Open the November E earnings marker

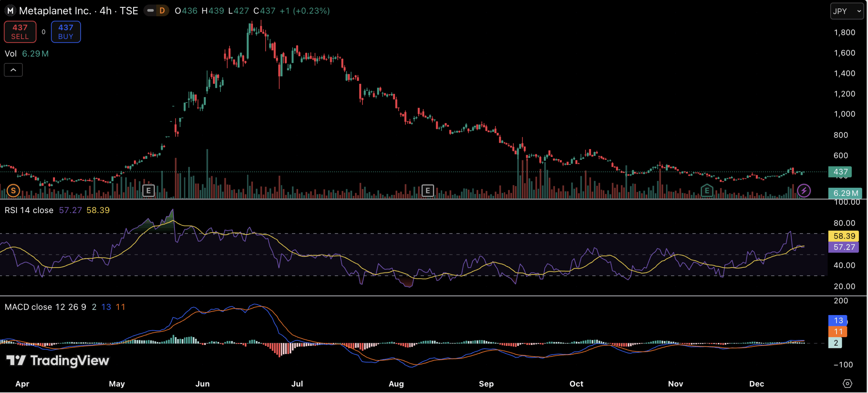(708, 190)
